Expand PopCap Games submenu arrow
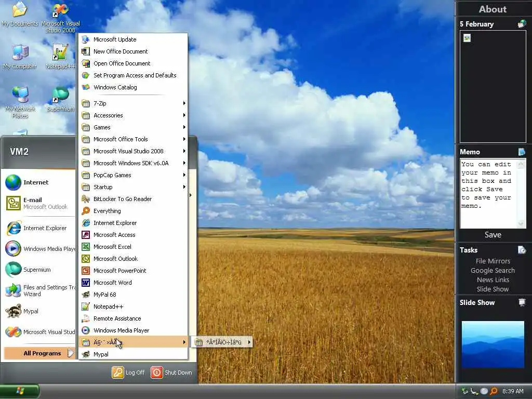 184,175
